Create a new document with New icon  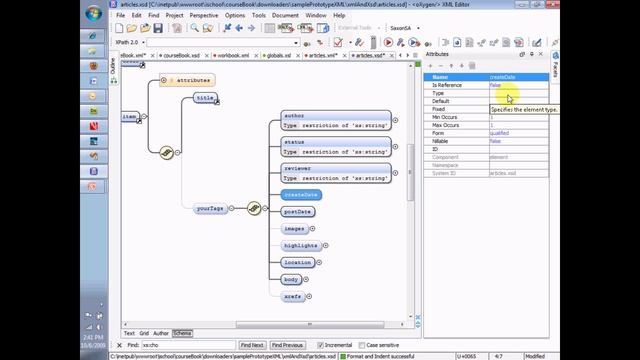coord(119,28)
